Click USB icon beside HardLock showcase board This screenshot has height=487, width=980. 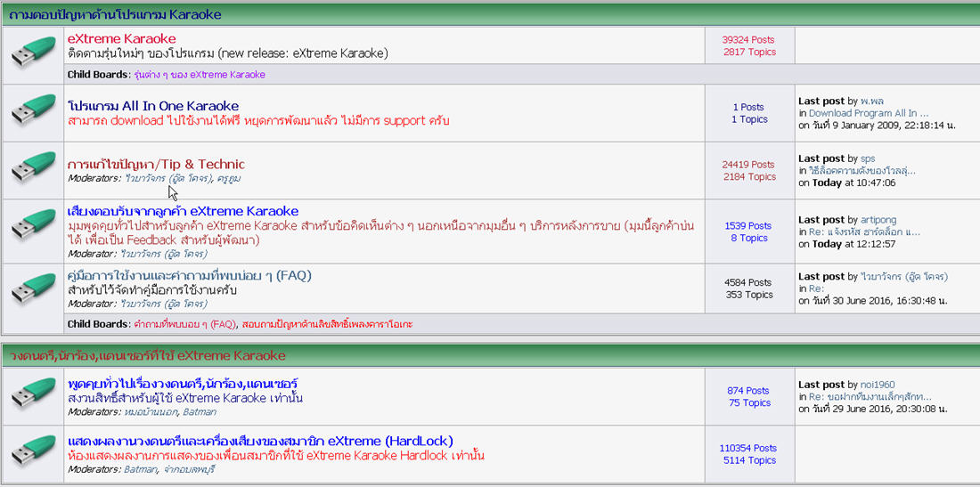pyautogui.click(x=33, y=450)
